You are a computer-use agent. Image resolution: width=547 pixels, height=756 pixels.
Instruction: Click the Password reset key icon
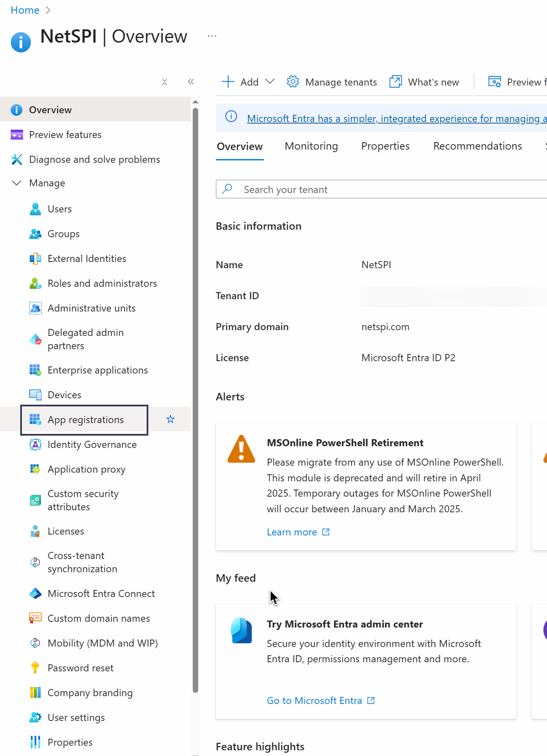[x=35, y=668]
